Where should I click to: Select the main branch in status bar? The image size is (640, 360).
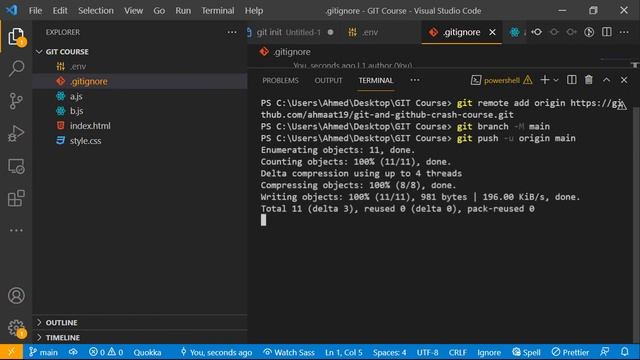pos(43,352)
